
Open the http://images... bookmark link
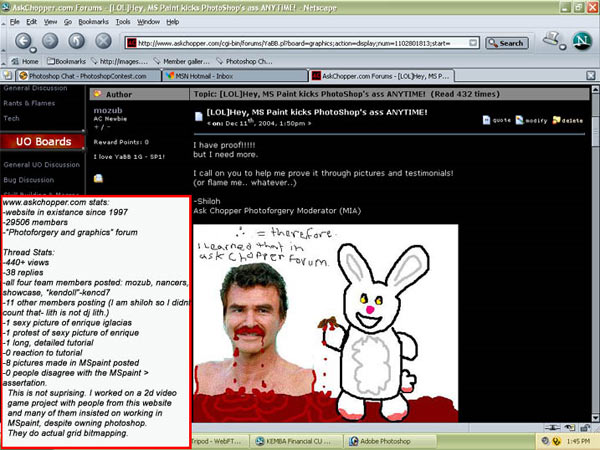pyautogui.click(x=119, y=61)
